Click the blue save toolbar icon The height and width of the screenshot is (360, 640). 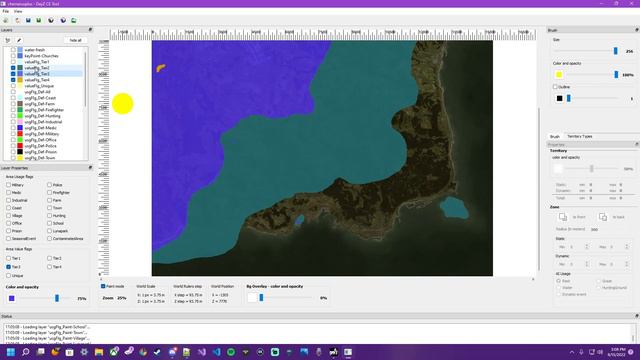point(28,20)
